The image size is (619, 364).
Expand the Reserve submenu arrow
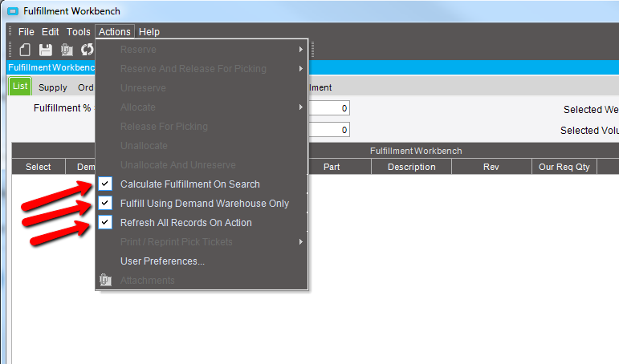coord(300,50)
